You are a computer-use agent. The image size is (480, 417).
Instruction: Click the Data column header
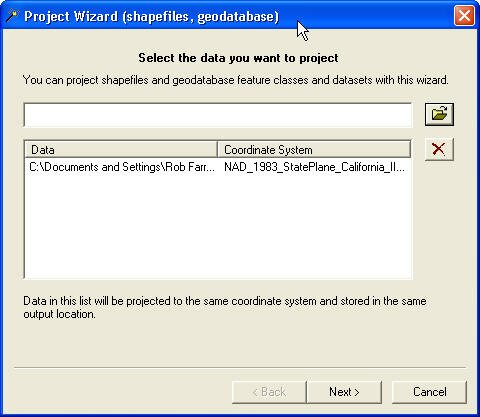tap(121, 149)
